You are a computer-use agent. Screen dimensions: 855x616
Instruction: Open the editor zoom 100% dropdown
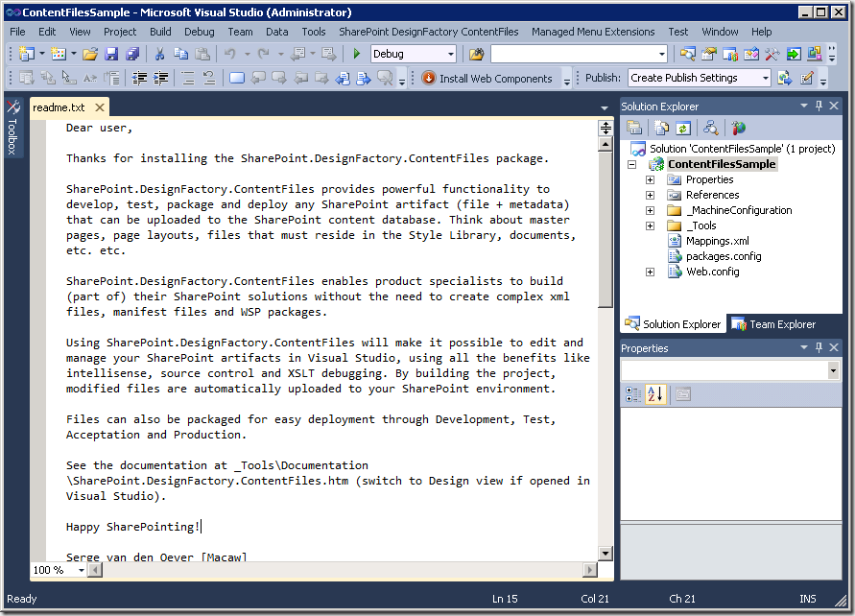tap(82, 570)
